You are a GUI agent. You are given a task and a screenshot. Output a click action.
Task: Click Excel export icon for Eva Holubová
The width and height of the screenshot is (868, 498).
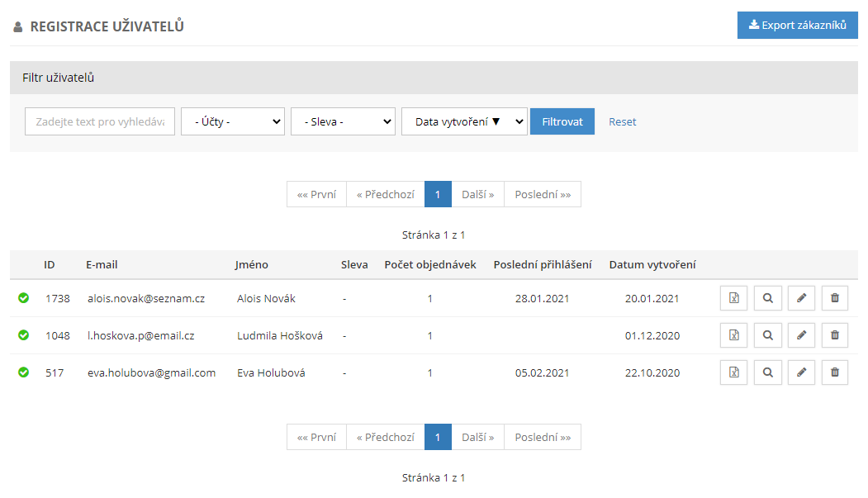733,372
